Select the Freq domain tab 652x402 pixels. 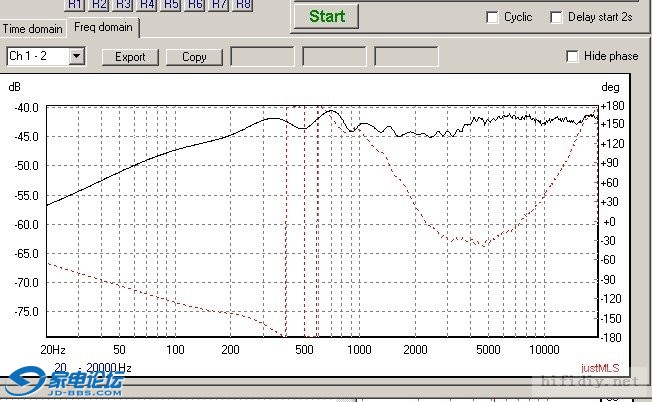click(x=103, y=28)
